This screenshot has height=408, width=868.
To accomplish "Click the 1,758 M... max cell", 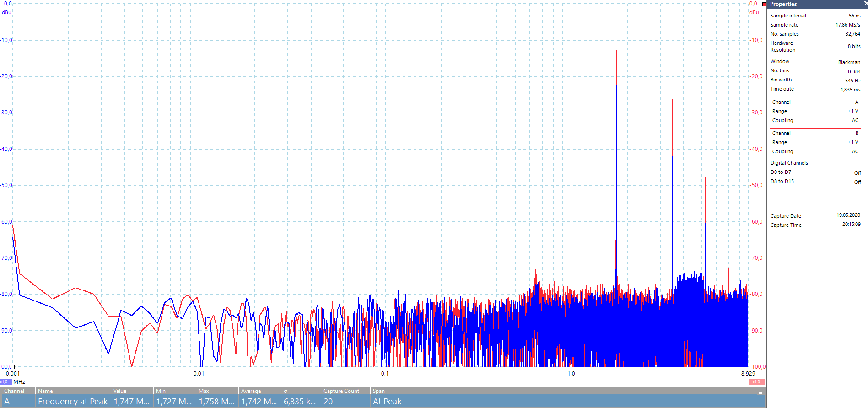I will pyautogui.click(x=217, y=401).
